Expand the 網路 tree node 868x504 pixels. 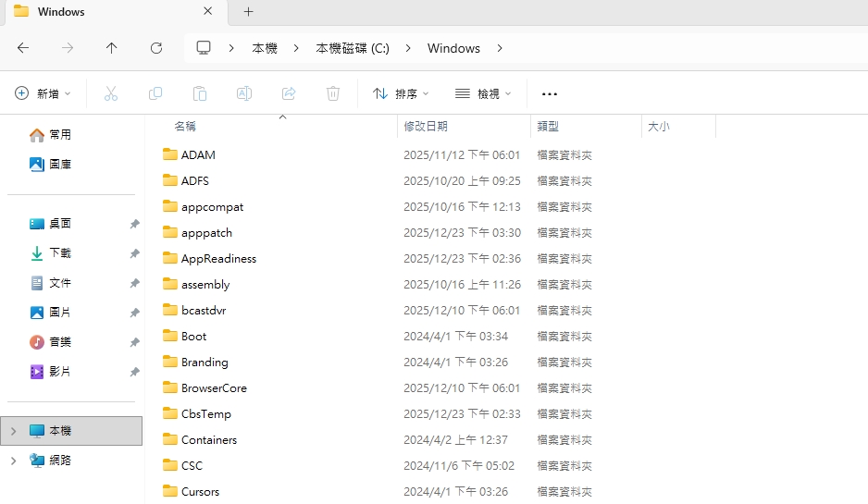[x=13, y=461]
